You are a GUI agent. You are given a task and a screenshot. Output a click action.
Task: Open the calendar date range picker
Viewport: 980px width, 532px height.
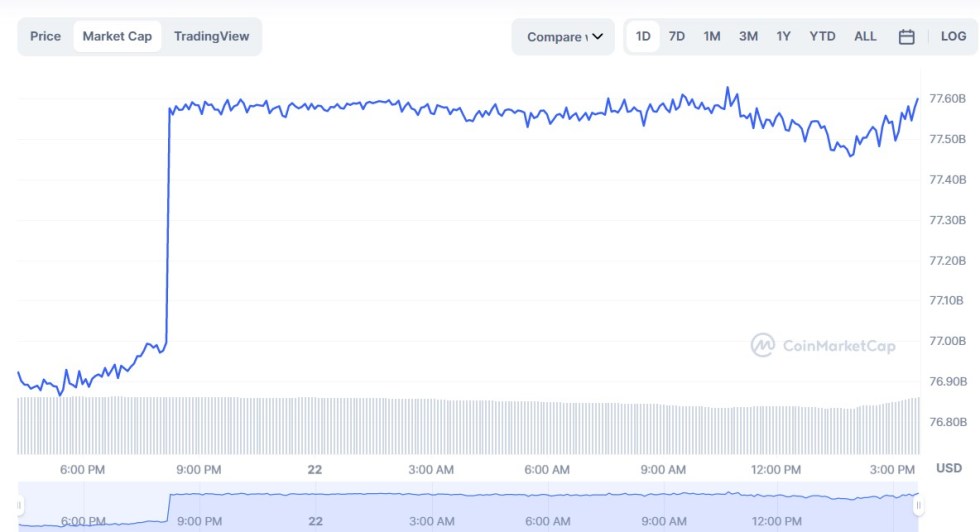pos(906,37)
